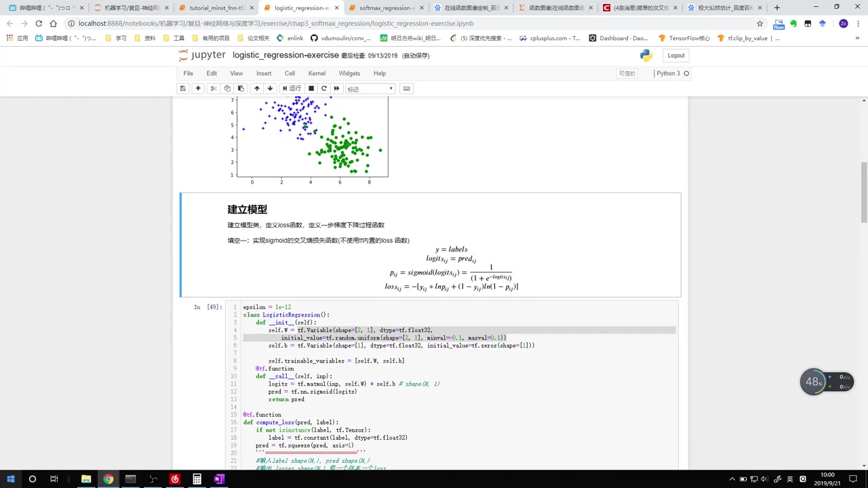This screenshot has width=868, height=488.
Task: Open the 工具 bookmark folder
Action: (x=174, y=38)
